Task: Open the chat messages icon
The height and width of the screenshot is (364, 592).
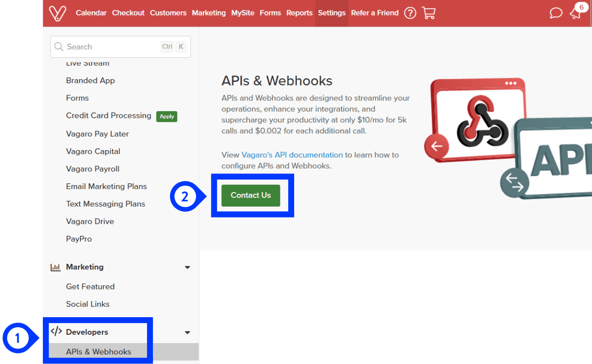Action: coord(556,13)
